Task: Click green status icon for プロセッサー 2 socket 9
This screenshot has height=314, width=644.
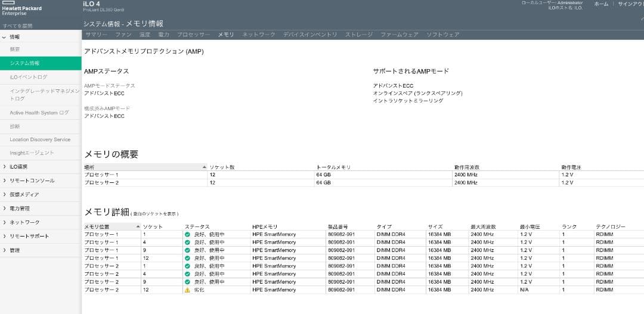Action: point(187,282)
